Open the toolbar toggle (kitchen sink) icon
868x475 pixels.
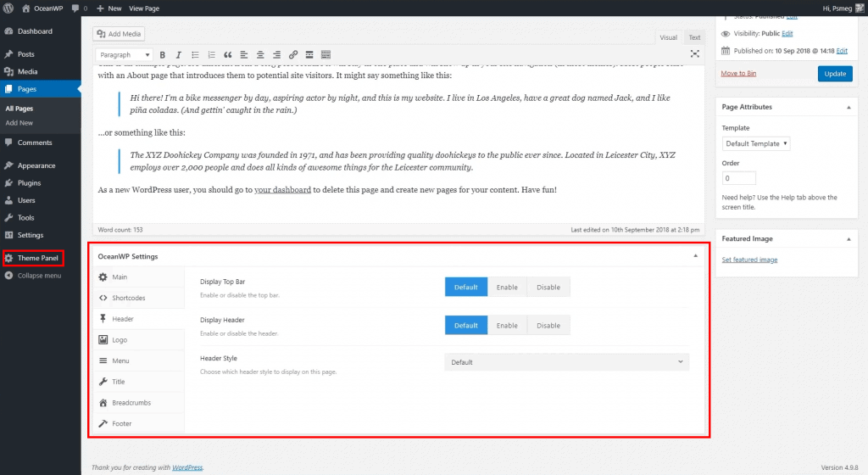point(325,55)
